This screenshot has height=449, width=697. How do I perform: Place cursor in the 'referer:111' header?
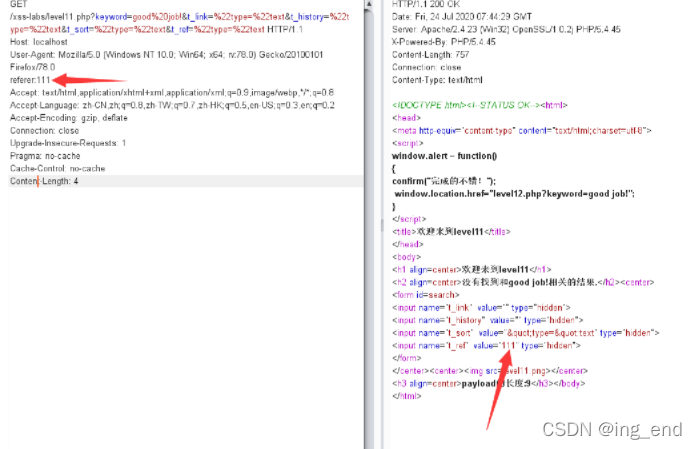click(x=30, y=80)
